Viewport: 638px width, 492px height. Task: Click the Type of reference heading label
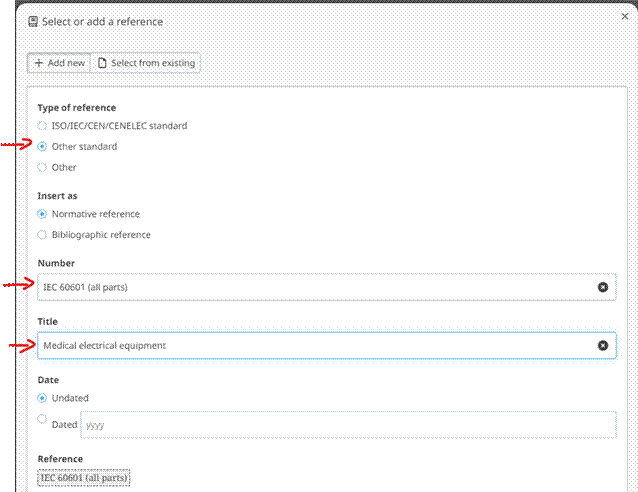click(77, 107)
